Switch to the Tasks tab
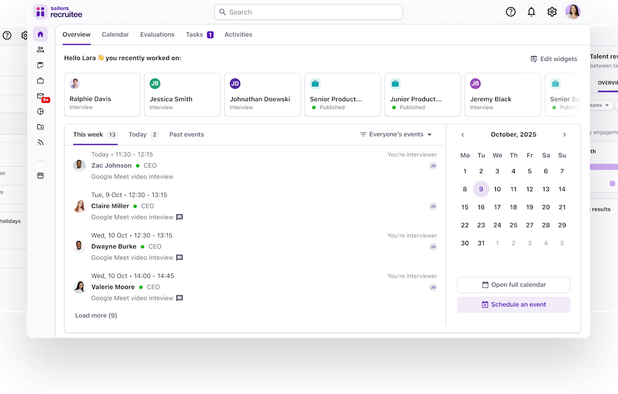Viewport: 618px width, 394px height. point(199,35)
